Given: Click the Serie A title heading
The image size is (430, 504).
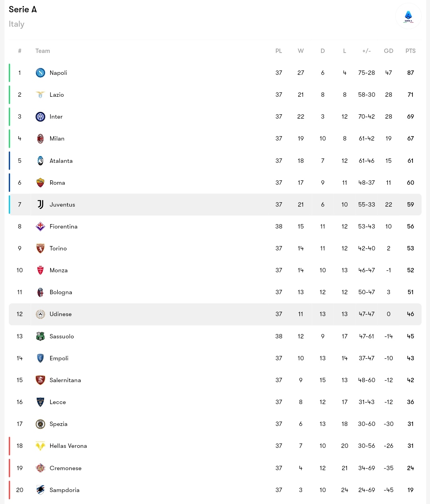Looking at the screenshot, I should (x=23, y=10).
